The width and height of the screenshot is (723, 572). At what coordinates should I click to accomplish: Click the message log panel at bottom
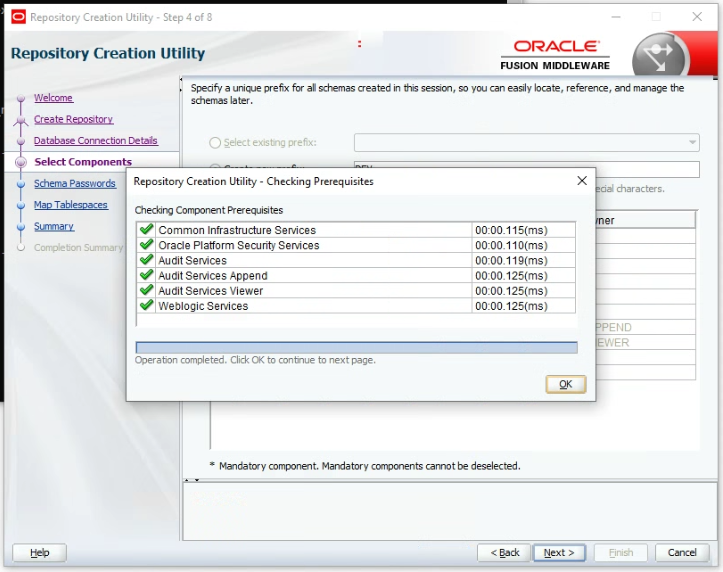(x=450, y=511)
